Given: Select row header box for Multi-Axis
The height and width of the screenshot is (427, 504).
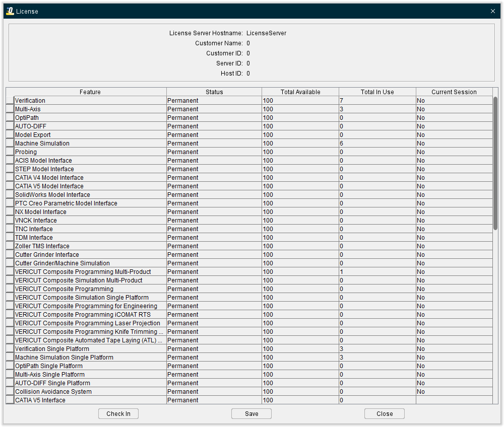Looking at the screenshot, I should point(10,109).
